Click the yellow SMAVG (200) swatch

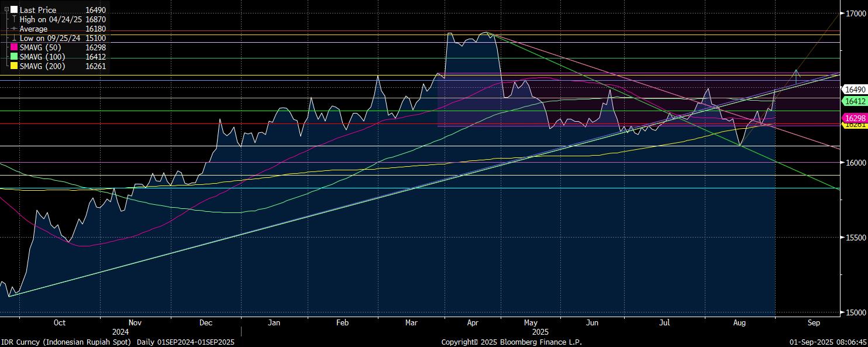14,66
